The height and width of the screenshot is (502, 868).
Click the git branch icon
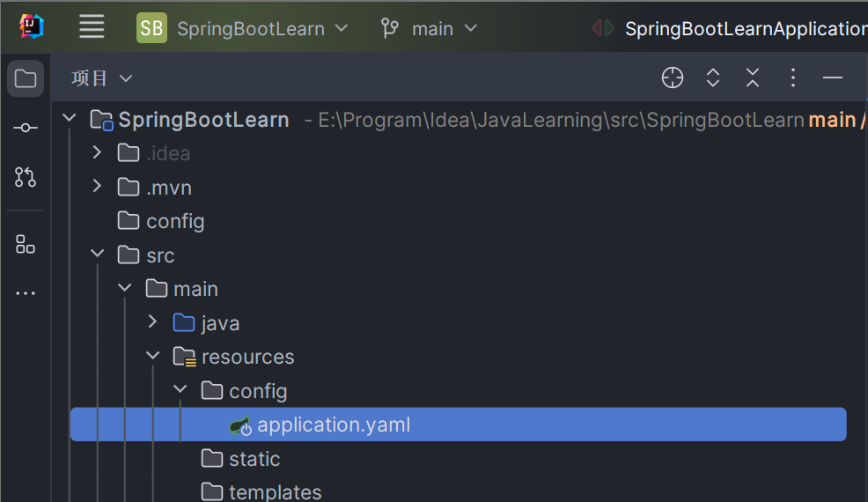click(390, 28)
